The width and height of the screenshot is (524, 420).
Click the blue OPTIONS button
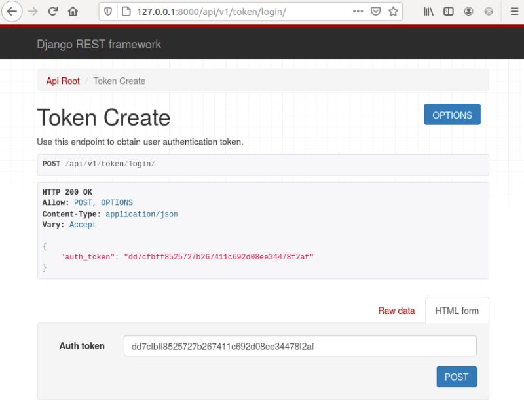(x=452, y=114)
